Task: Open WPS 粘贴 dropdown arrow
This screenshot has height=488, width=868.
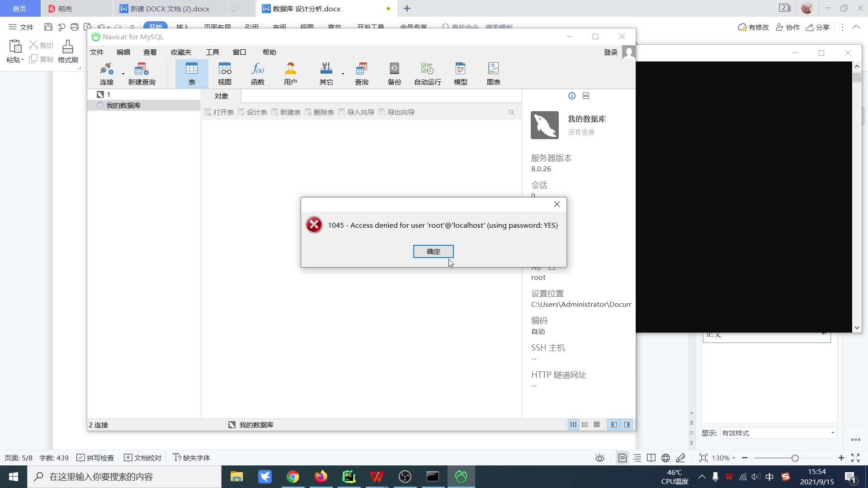Action: pyautogui.click(x=23, y=60)
